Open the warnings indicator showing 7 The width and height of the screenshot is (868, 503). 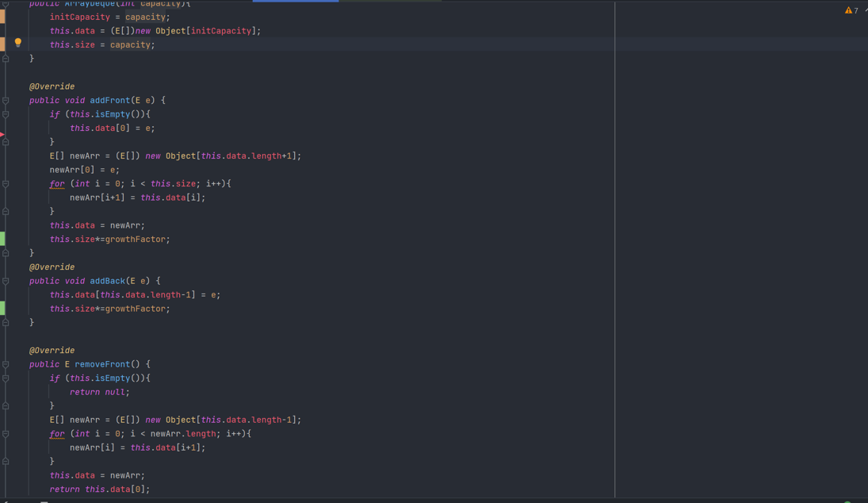point(851,10)
